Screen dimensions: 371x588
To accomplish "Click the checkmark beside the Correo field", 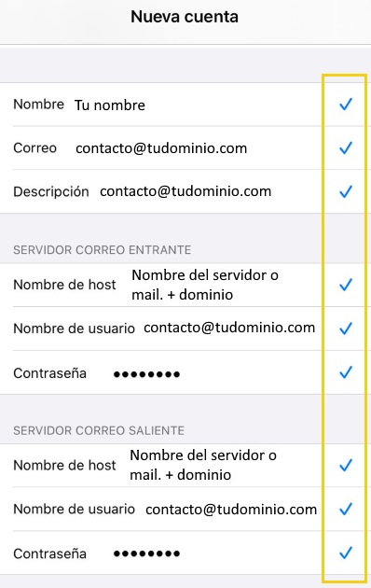I will pyautogui.click(x=346, y=147).
